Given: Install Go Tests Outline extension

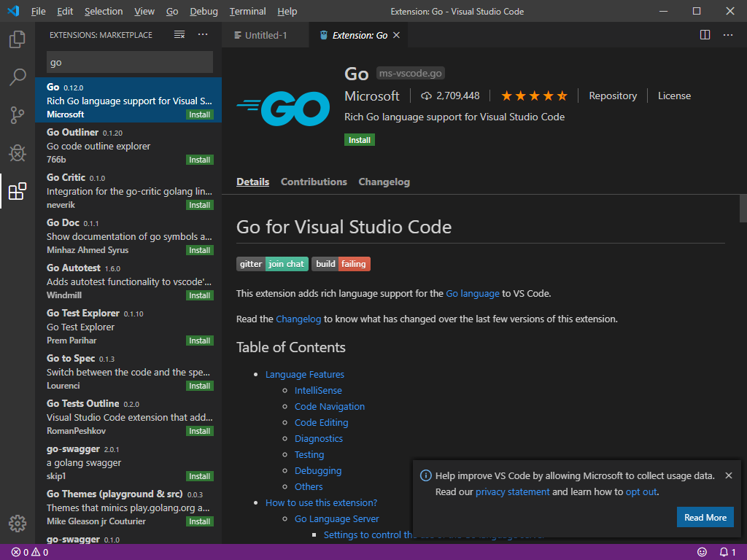Looking at the screenshot, I should tap(200, 432).
